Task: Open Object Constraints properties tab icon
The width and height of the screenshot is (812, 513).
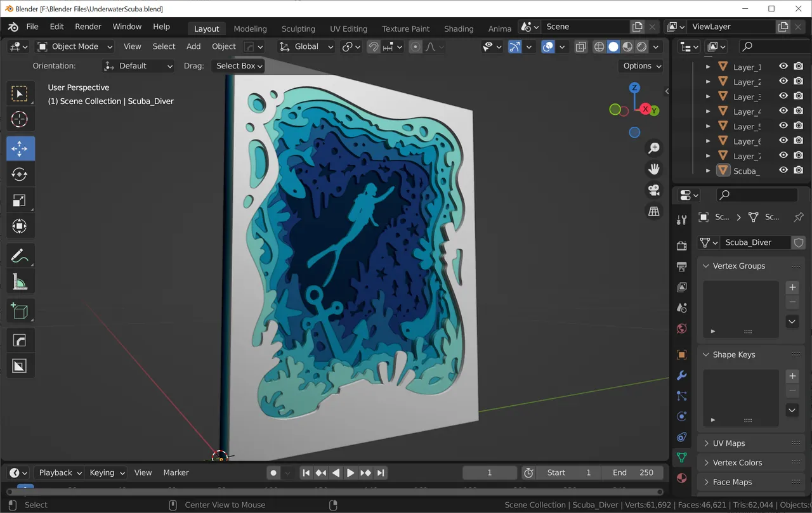Action: (x=682, y=437)
